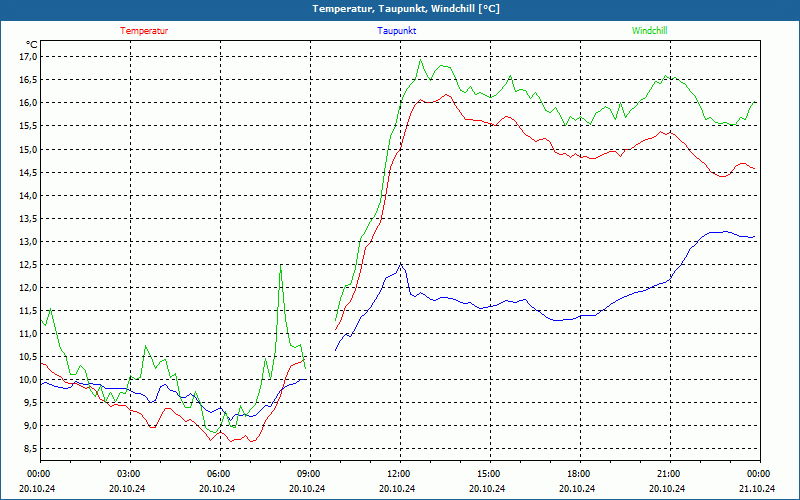Click the green Windchill legend label

[x=649, y=31]
